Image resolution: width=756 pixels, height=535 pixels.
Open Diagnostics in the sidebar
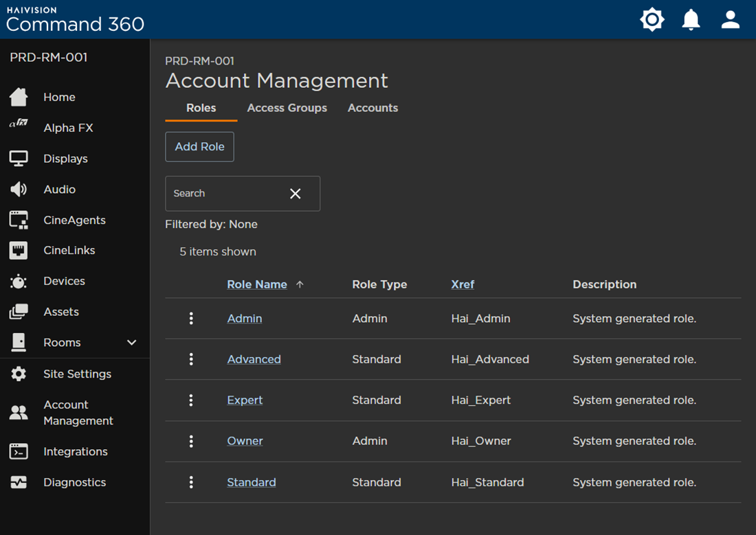click(75, 483)
